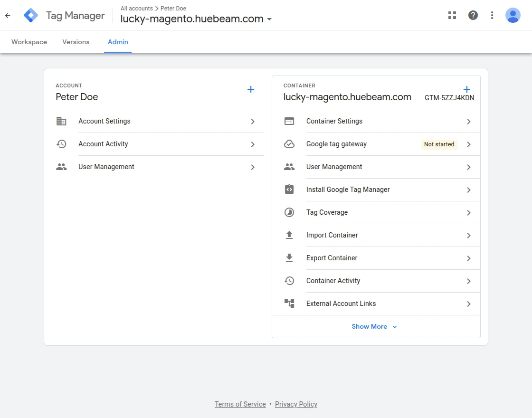Click the Account Activity history icon
This screenshot has height=418, width=532.
pyautogui.click(x=61, y=144)
